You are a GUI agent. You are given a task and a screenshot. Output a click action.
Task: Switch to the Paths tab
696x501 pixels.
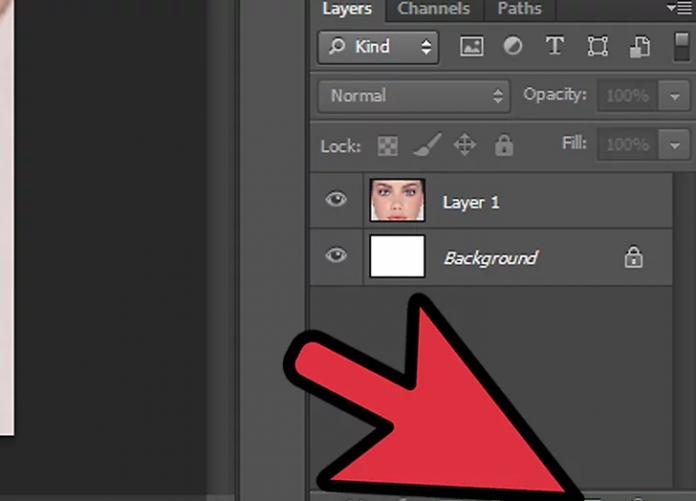tap(520, 9)
